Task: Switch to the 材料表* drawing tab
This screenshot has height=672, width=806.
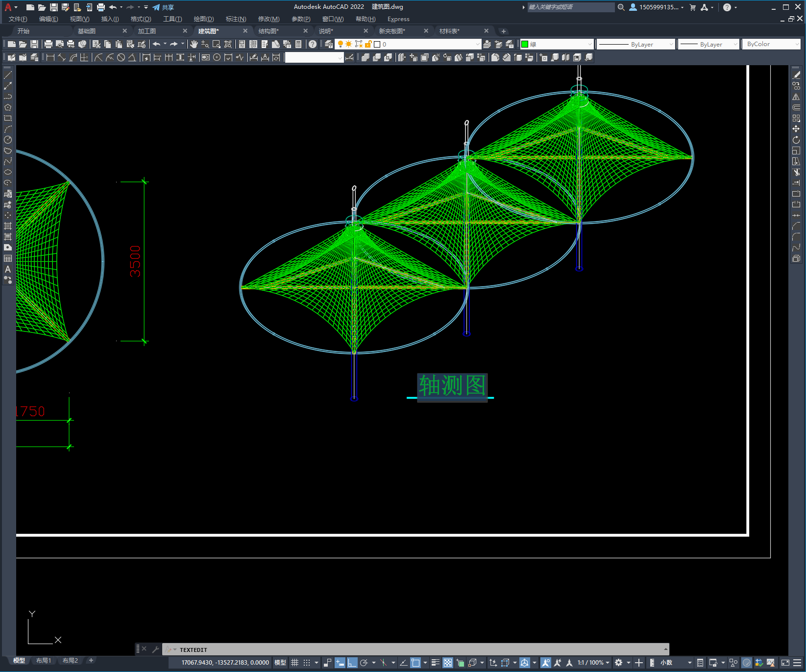Action: tap(449, 31)
